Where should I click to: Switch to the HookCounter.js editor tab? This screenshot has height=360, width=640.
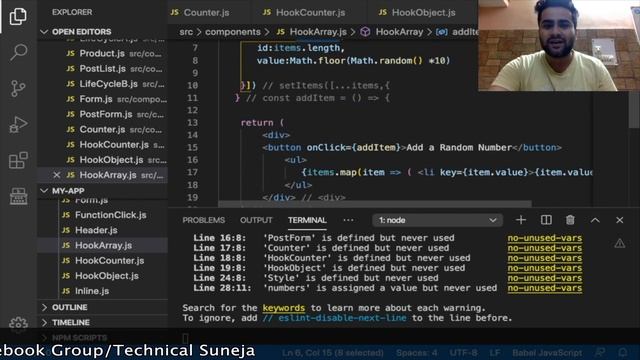tap(304, 13)
